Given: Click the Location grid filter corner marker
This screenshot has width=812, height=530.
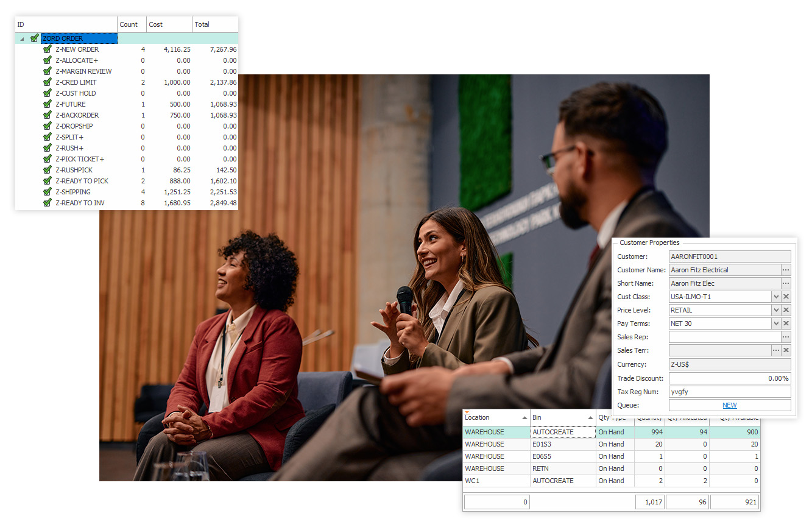Looking at the screenshot, I should point(467,412).
